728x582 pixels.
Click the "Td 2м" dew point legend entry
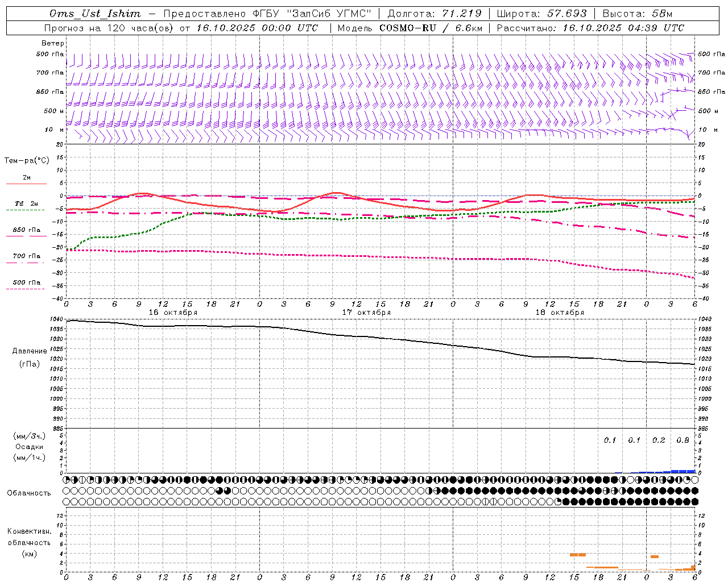coord(27,203)
